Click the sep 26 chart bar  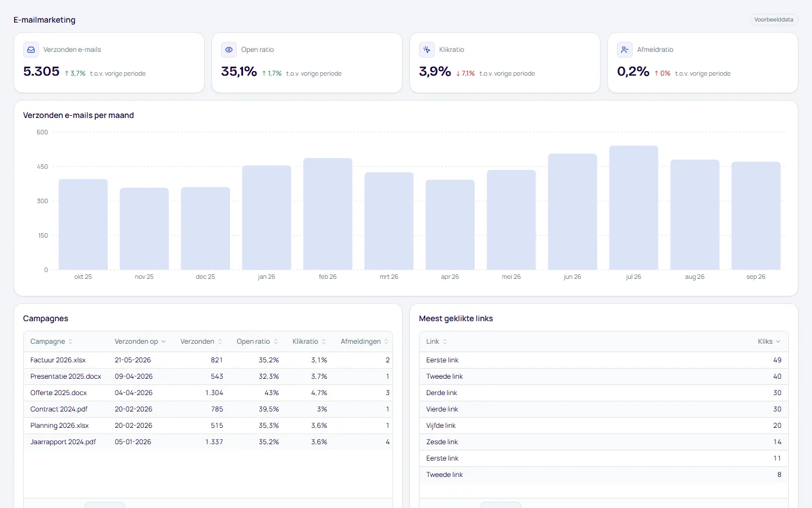(756, 216)
